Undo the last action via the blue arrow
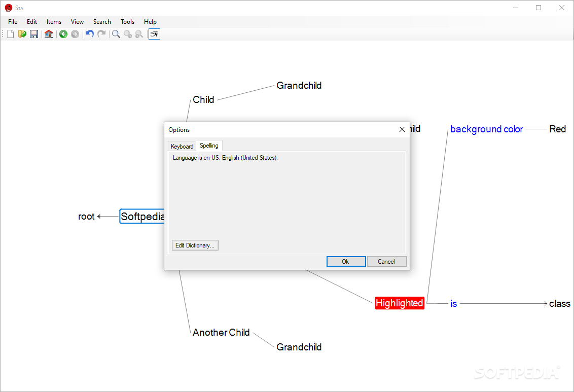This screenshot has height=392, width=574. (90, 34)
